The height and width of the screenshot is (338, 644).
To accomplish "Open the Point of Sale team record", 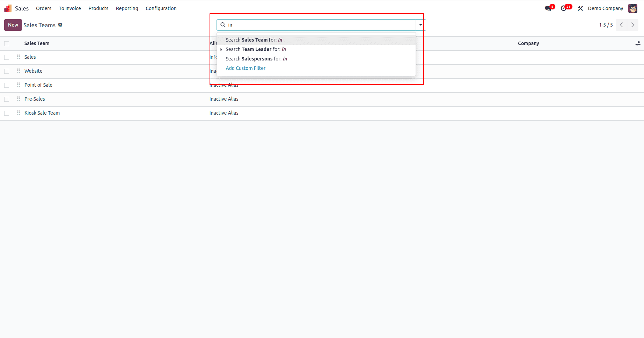I will tap(38, 85).
